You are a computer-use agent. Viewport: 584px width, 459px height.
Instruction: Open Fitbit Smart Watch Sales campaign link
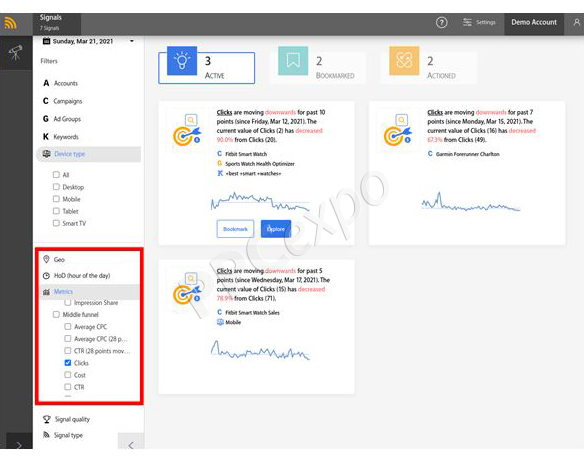pos(252,313)
